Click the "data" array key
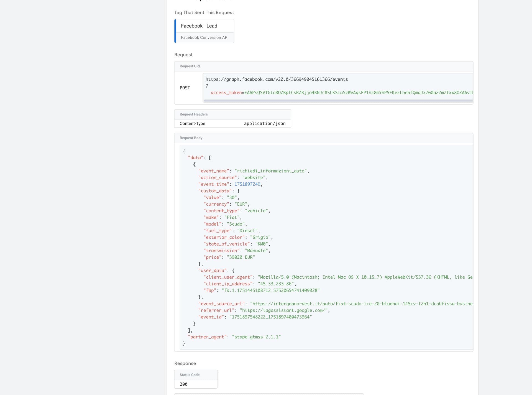Viewport: 532px width, 395px height. 196,158
